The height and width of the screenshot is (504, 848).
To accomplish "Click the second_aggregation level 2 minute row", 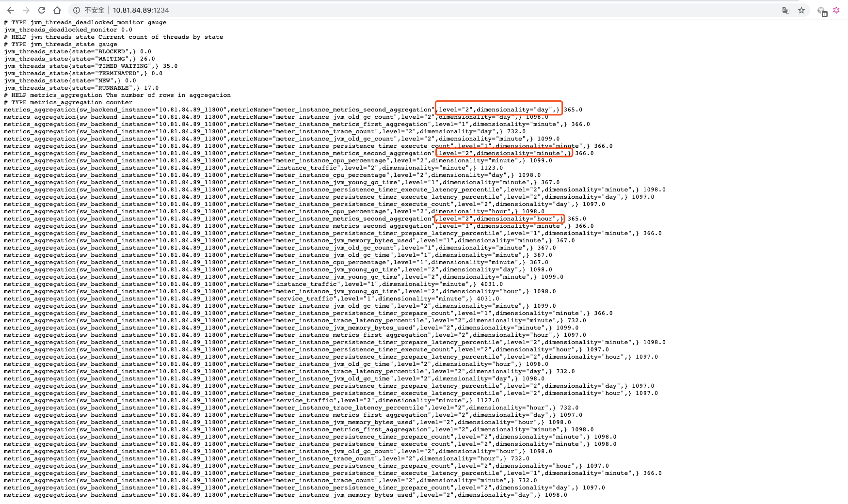I will coord(299,153).
